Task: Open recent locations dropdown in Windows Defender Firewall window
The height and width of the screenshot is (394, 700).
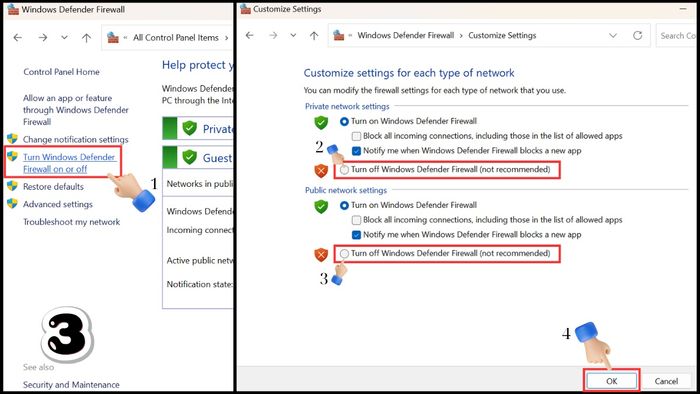Action: coord(64,38)
